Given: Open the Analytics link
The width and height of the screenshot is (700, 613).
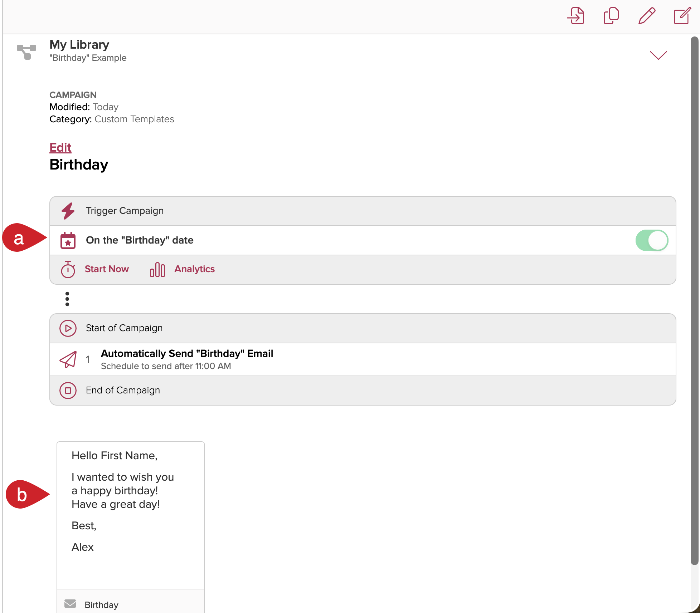Looking at the screenshot, I should (194, 269).
